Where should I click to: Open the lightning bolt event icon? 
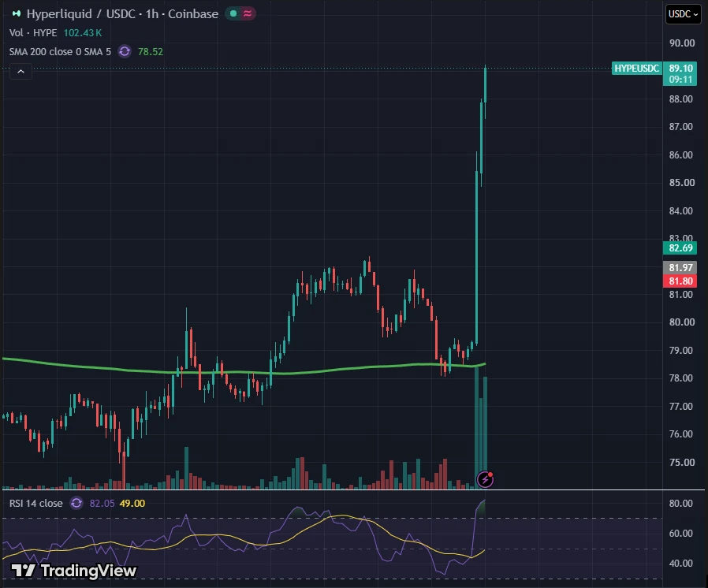pyautogui.click(x=486, y=479)
